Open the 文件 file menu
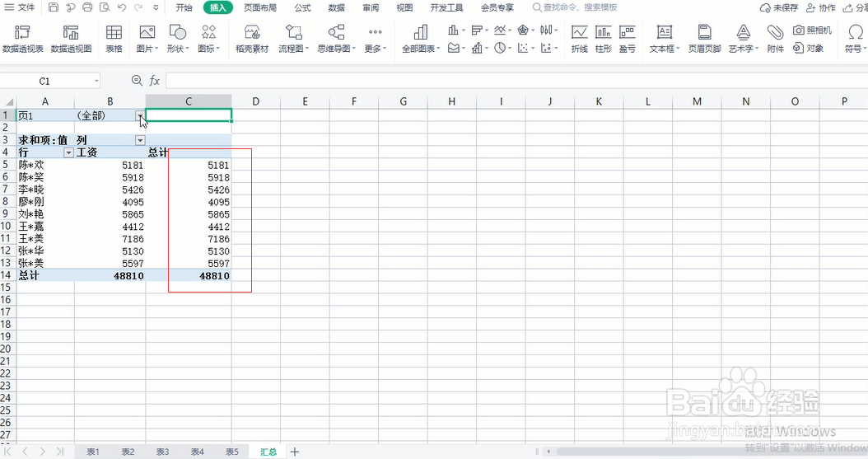 pyautogui.click(x=20, y=7)
